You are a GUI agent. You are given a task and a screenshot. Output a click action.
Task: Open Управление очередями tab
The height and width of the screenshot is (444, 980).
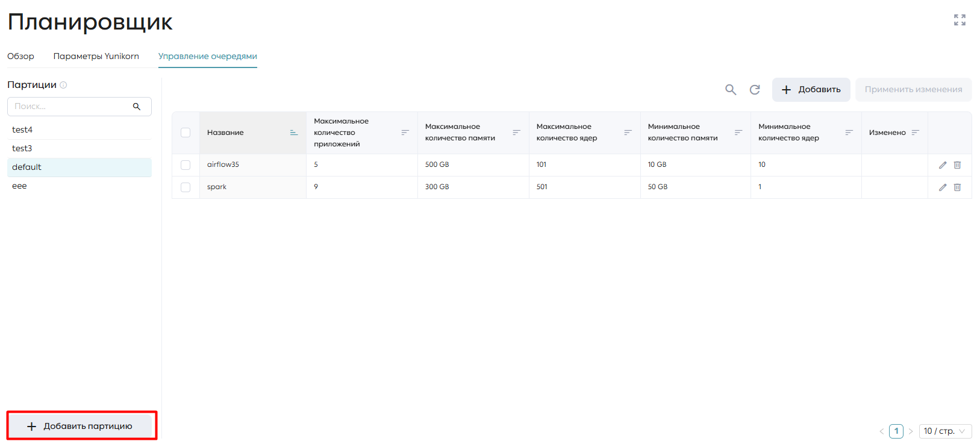[x=208, y=56]
